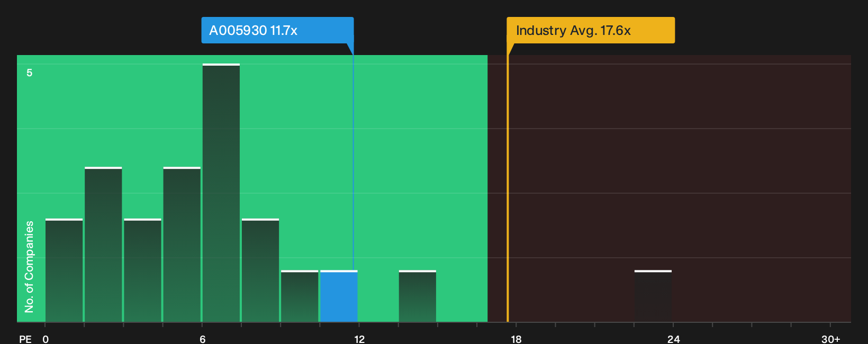Image resolution: width=868 pixels, height=344 pixels.
Task: Select the bar between PE 12 and 18
Action: coord(418,296)
